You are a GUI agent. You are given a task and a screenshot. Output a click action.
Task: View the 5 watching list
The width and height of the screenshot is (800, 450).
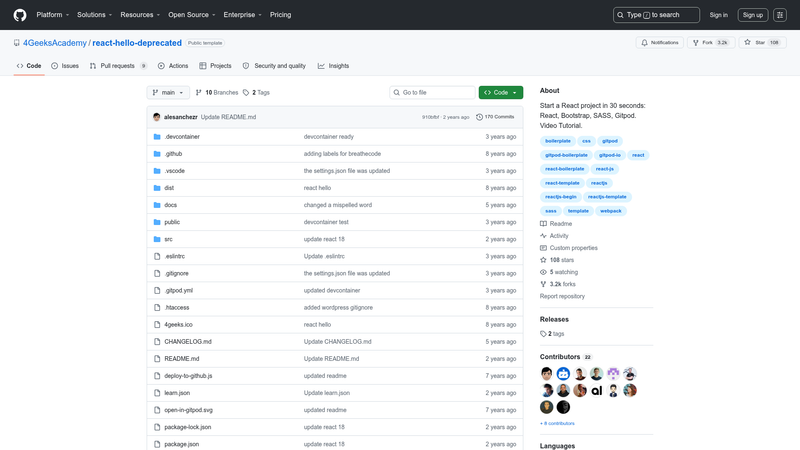tap(559, 272)
